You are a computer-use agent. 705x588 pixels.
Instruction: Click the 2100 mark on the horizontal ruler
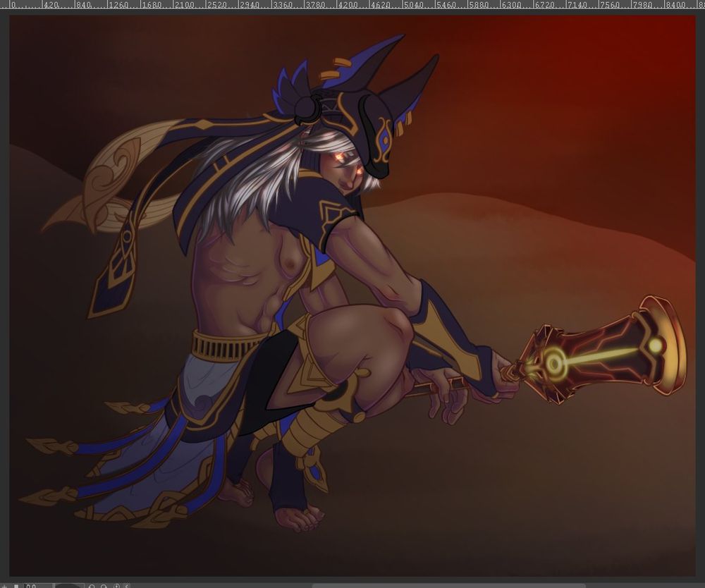183,5
